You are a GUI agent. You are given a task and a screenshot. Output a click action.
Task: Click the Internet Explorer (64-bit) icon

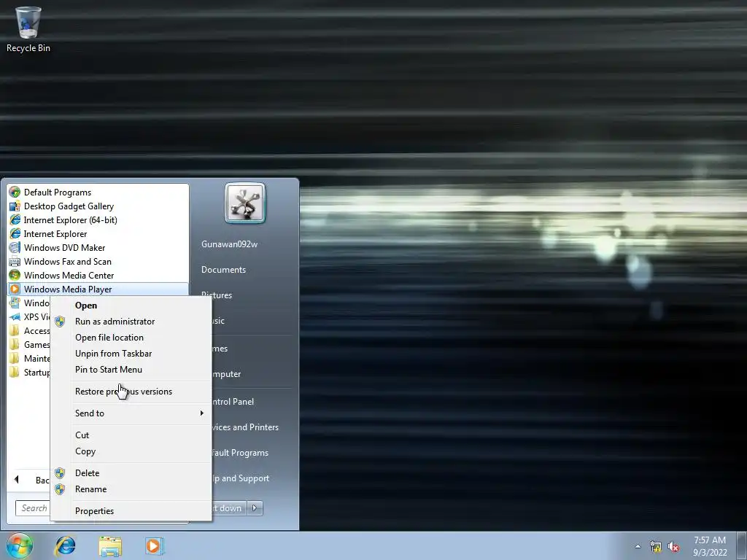point(15,220)
